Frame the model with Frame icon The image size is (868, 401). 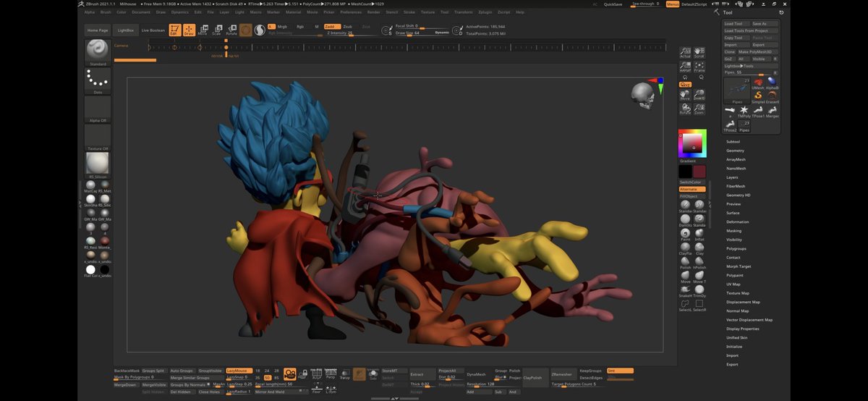click(x=699, y=67)
